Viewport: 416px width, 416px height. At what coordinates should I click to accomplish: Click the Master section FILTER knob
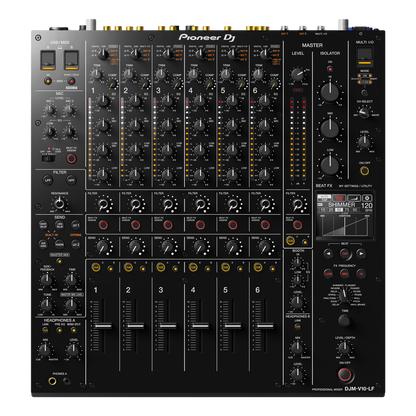[297, 204]
